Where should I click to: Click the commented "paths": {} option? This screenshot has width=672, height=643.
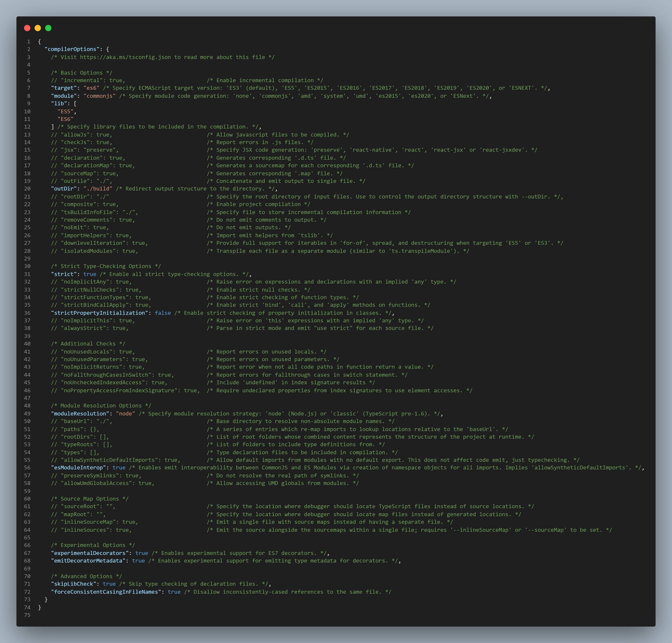tap(75, 429)
